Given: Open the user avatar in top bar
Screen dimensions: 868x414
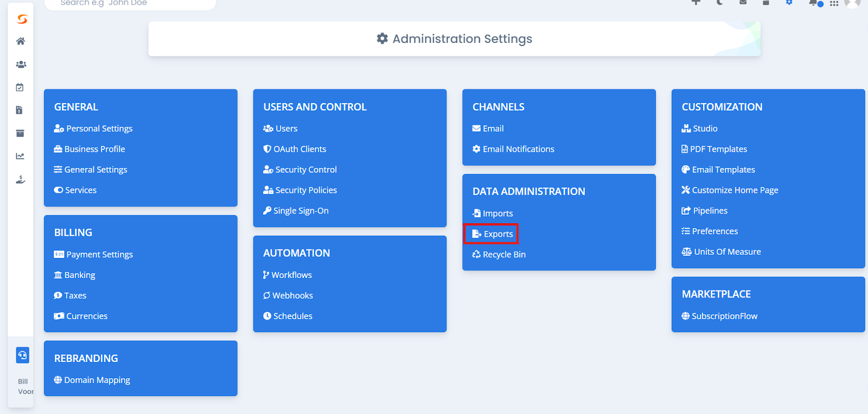Looking at the screenshot, I should (x=853, y=3).
